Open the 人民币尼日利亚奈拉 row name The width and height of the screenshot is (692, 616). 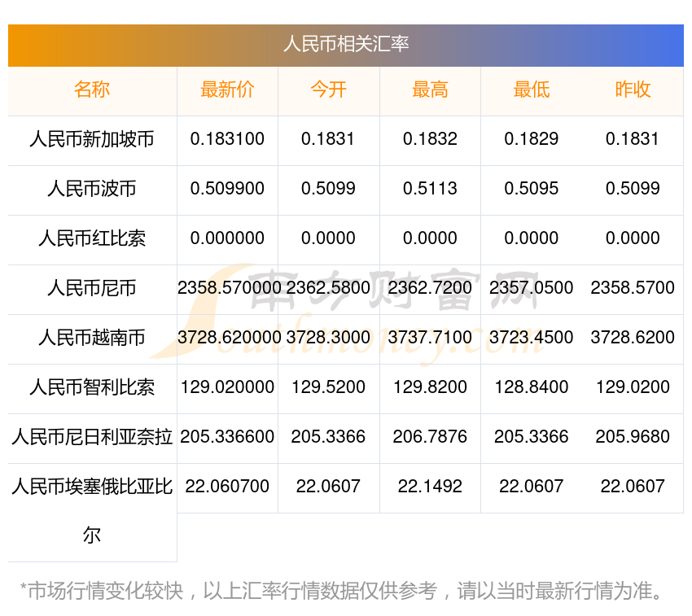coord(92,437)
